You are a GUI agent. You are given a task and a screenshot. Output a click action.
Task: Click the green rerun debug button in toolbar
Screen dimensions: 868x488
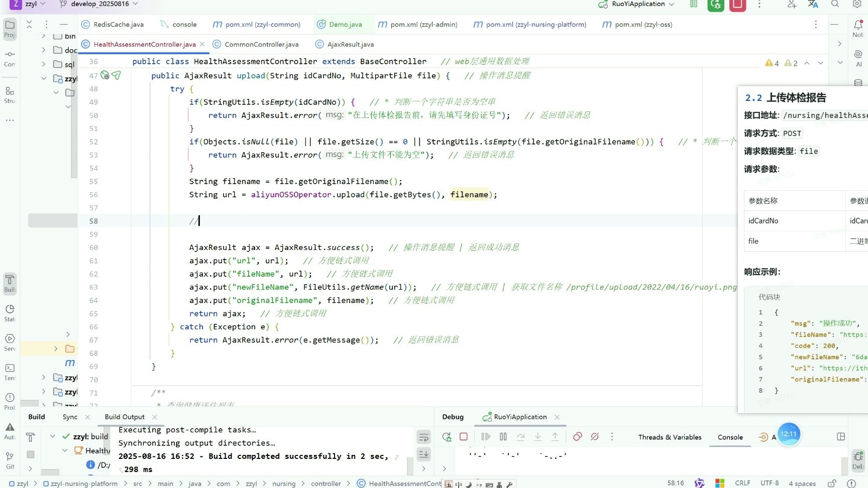(716, 5)
